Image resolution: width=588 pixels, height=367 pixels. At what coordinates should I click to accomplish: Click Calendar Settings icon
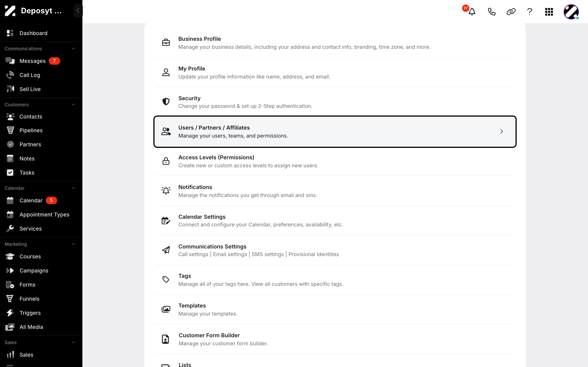(166, 221)
